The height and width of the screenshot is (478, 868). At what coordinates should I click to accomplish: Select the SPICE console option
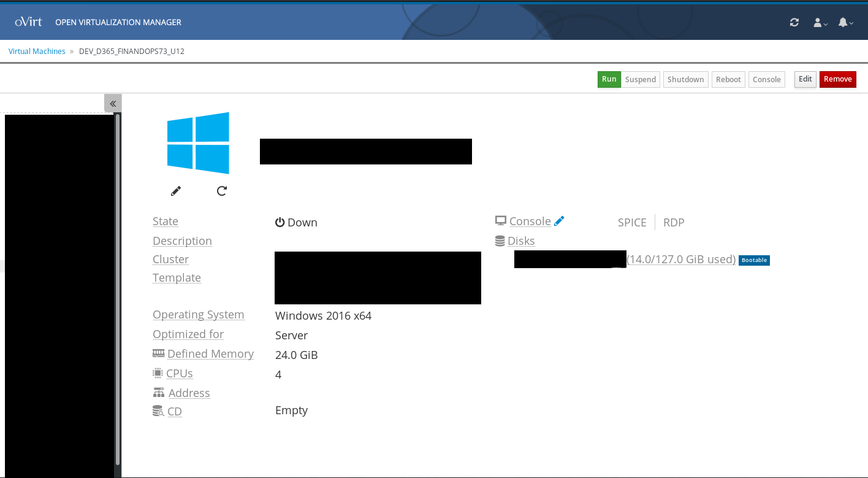(632, 223)
